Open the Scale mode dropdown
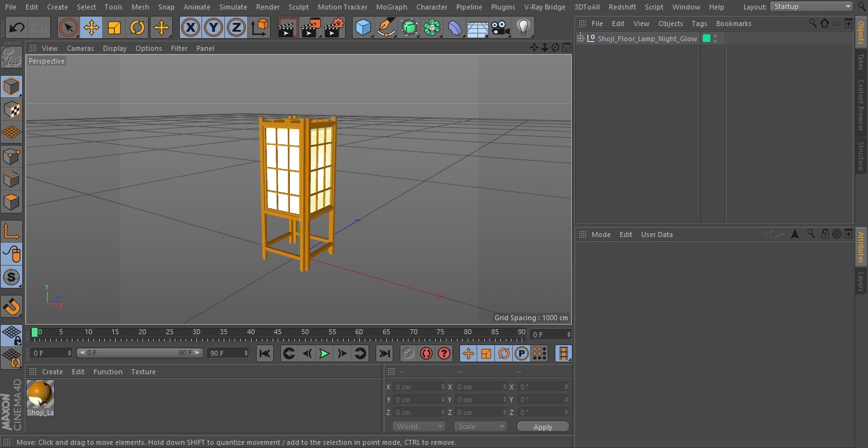The height and width of the screenshot is (448, 868). pyautogui.click(x=480, y=426)
